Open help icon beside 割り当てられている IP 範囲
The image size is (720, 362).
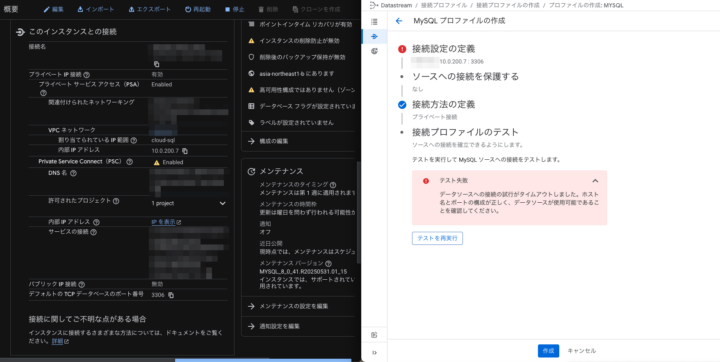(134, 141)
